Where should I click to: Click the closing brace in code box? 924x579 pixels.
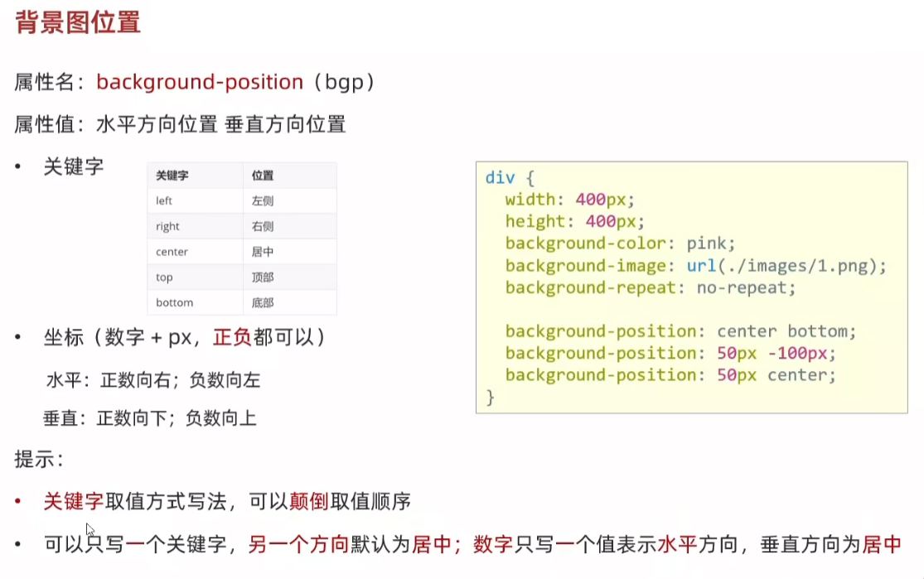click(x=490, y=397)
